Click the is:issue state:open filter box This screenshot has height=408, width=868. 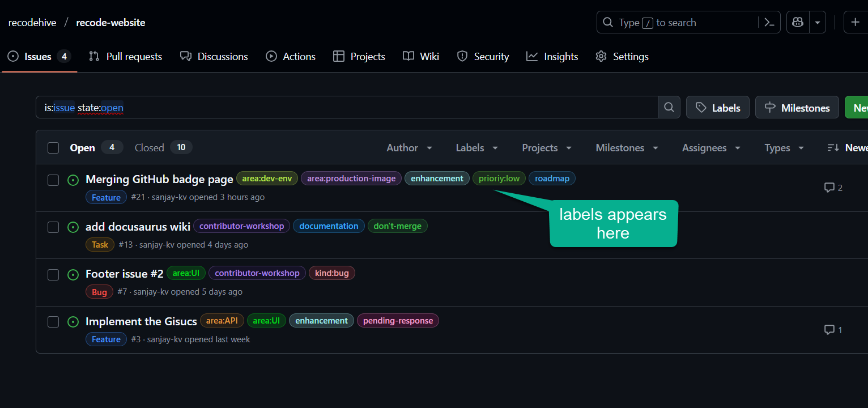click(347, 108)
